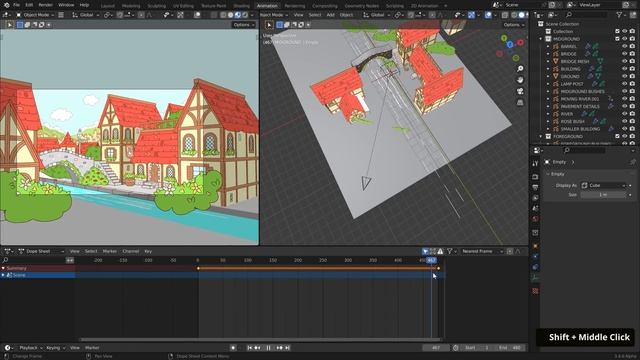Toggle perspective/orthographic grid gizmo
This screenshot has width=640, height=360.
click(520, 102)
